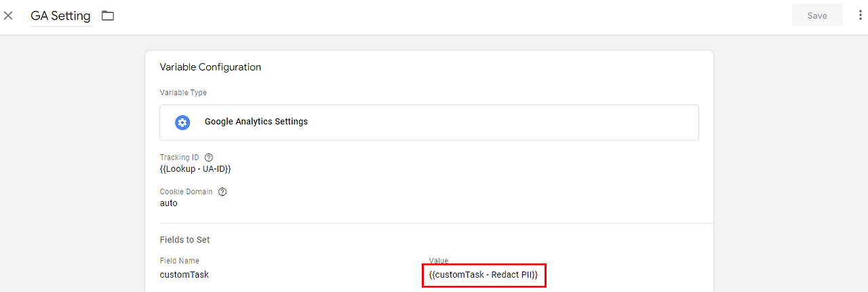Image resolution: width=868 pixels, height=292 pixels.
Task: Click the Cookie Domain help icon
Action: click(x=222, y=191)
